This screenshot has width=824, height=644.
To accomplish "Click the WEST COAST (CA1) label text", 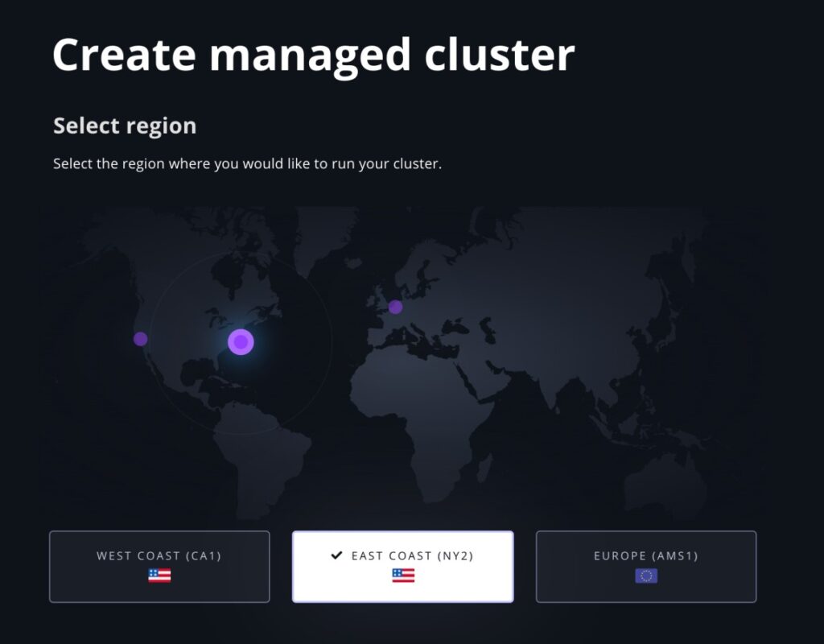I will [159, 555].
